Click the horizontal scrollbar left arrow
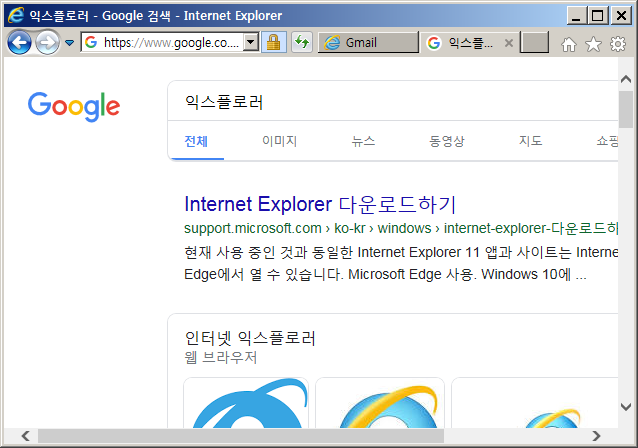This screenshot has width=638, height=448. pyautogui.click(x=25, y=436)
